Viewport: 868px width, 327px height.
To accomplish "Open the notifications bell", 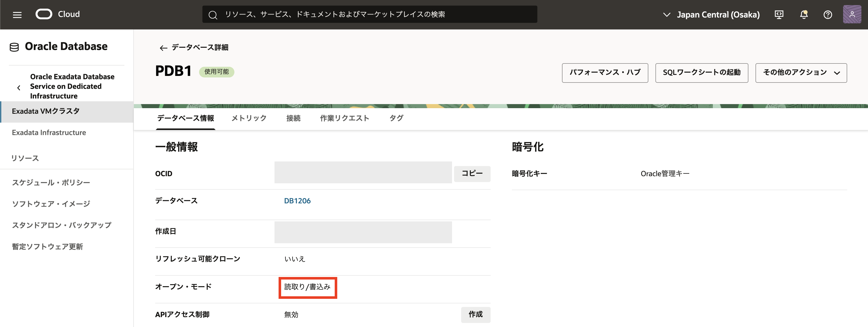I will [804, 14].
